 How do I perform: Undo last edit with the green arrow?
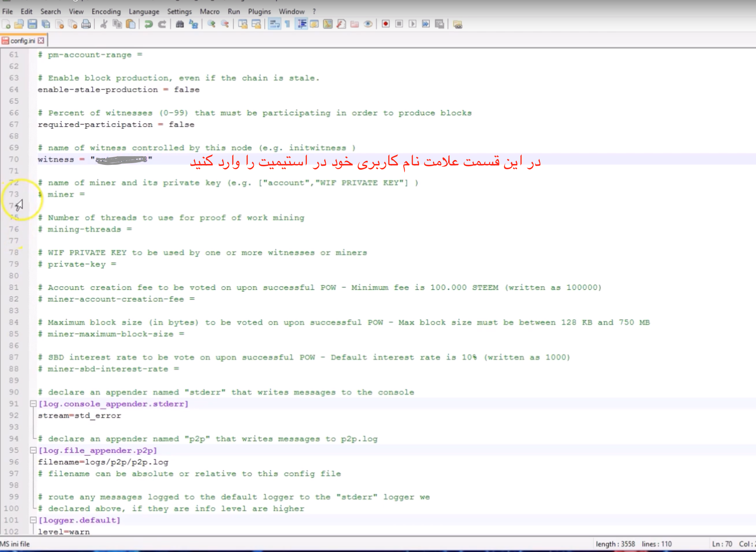click(x=148, y=24)
